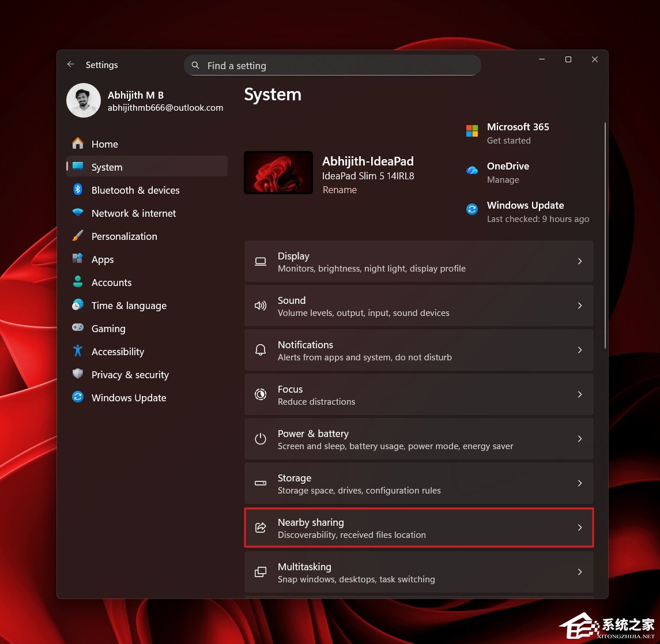Click the Storage drive icon
This screenshot has height=644, width=660.
coord(261,483)
